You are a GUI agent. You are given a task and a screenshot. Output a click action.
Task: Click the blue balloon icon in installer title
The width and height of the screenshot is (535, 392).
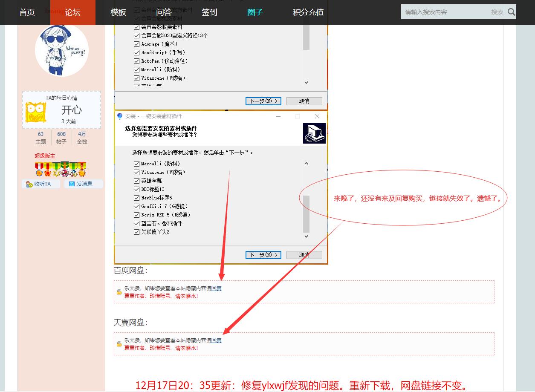point(120,116)
